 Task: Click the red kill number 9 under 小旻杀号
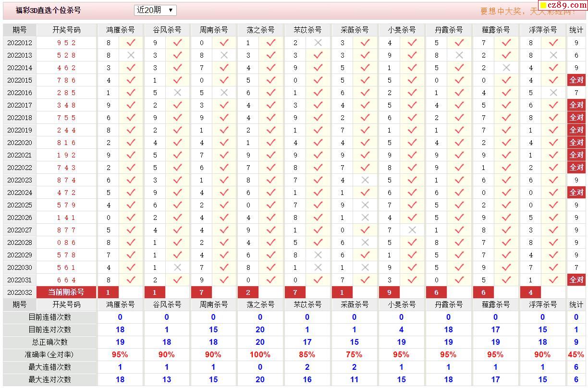pos(389,292)
